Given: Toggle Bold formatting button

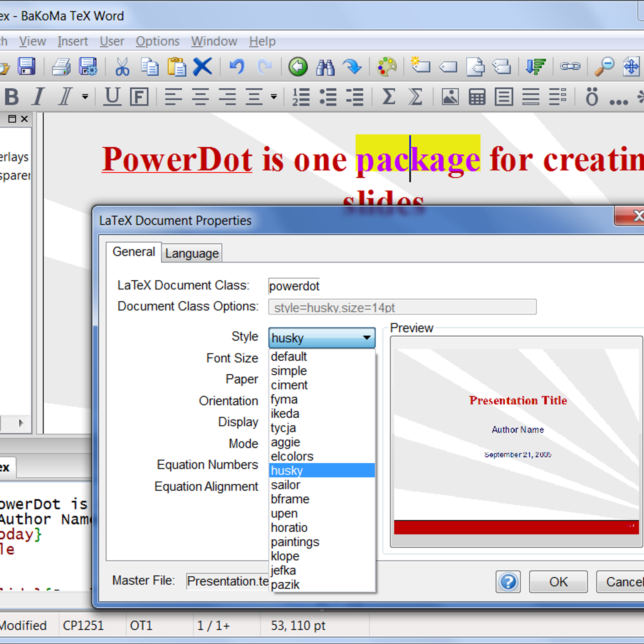Looking at the screenshot, I should [12, 97].
